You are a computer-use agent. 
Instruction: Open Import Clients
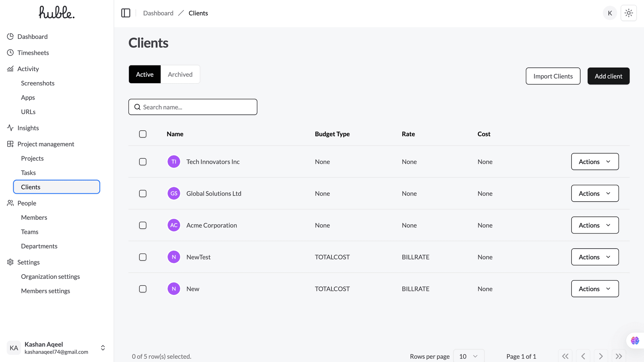click(x=553, y=76)
